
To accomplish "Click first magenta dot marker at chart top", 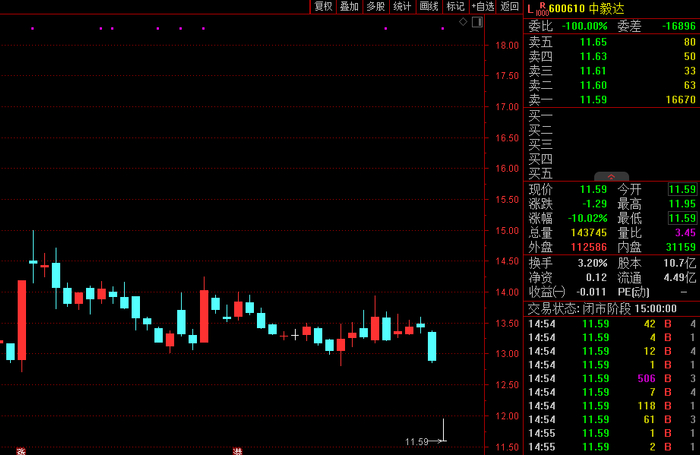I will [x=33, y=29].
